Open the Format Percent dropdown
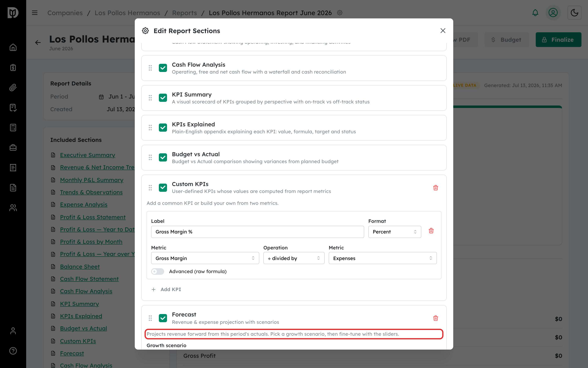The width and height of the screenshot is (588, 368). [x=395, y=232]
